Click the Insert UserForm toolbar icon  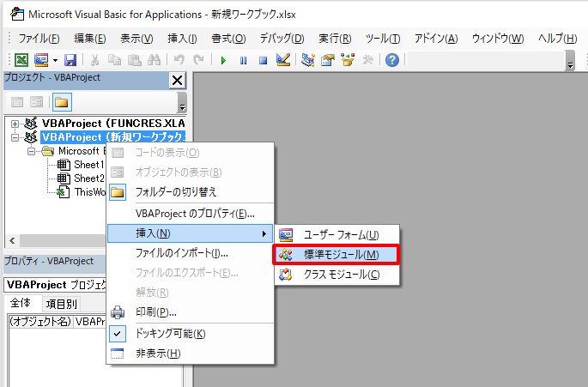point(41,60)
